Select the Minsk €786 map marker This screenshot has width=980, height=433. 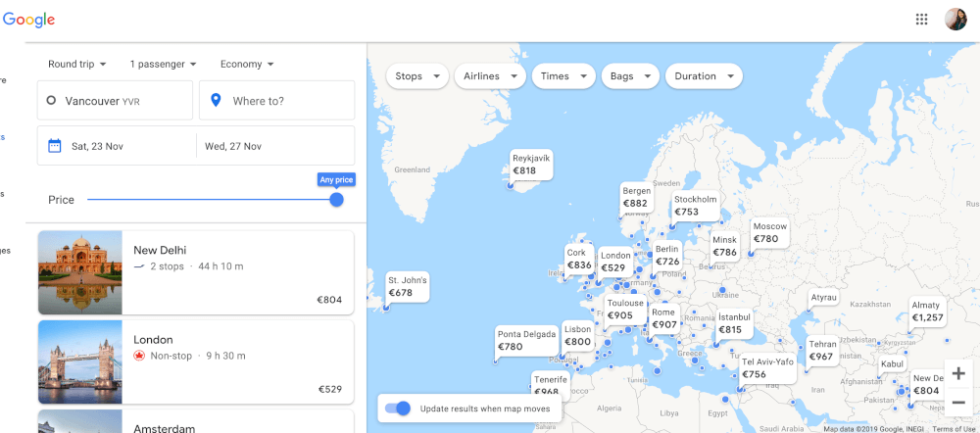click(725, 246)
